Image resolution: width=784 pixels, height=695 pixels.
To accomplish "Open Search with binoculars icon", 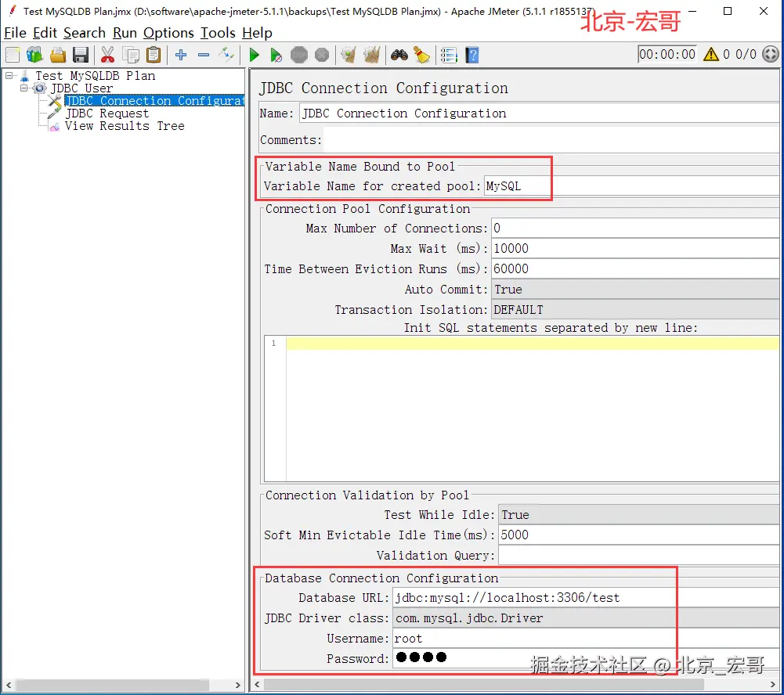I will 399,55.
